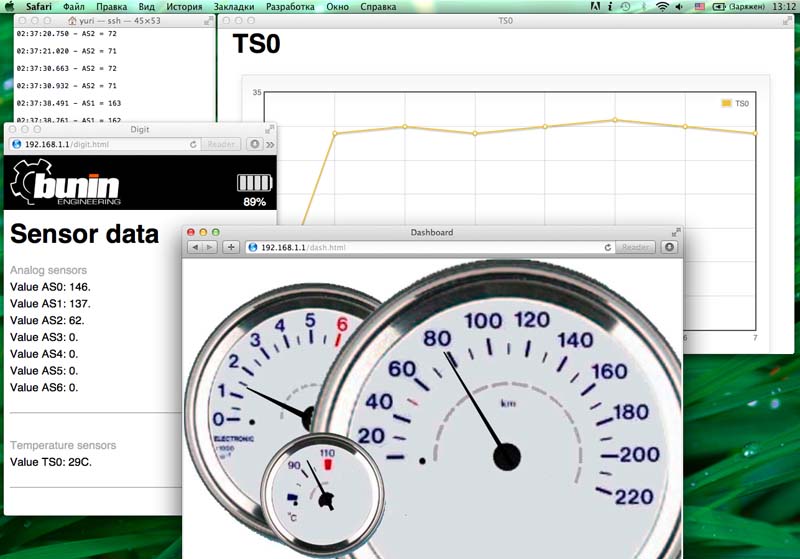Expand the toolbar overflow chevron in Digit

[270, 144]
